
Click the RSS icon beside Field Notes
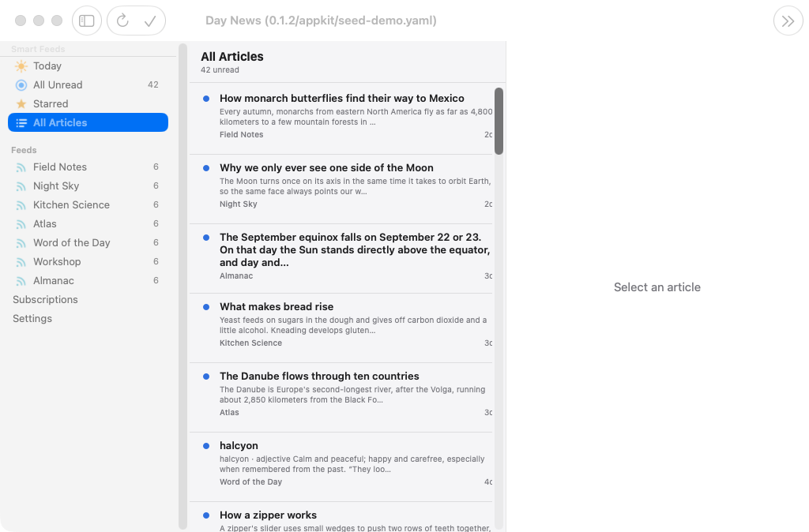click(x=21, y=167)
